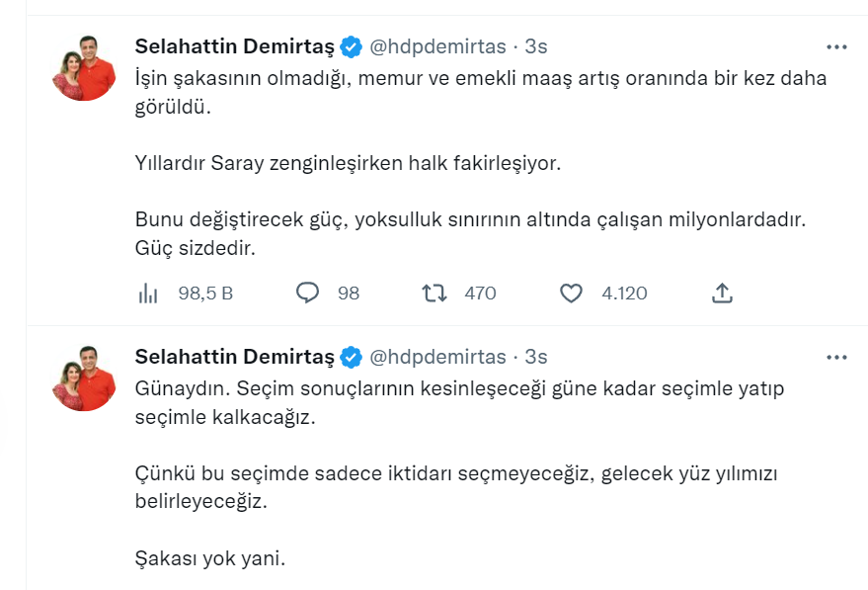Screen dimensions: 868x590
Task: Click profile avatar of second tweet
Action: [85, 379]
